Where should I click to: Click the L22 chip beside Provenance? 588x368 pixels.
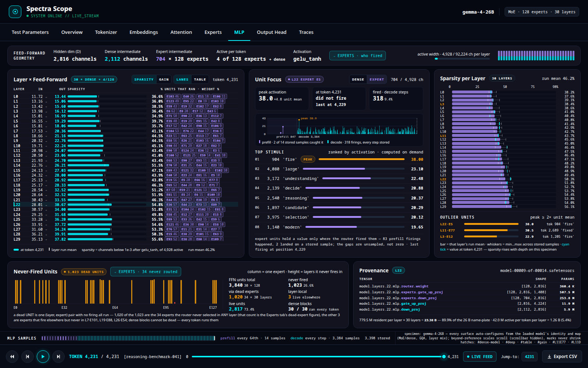398,270
